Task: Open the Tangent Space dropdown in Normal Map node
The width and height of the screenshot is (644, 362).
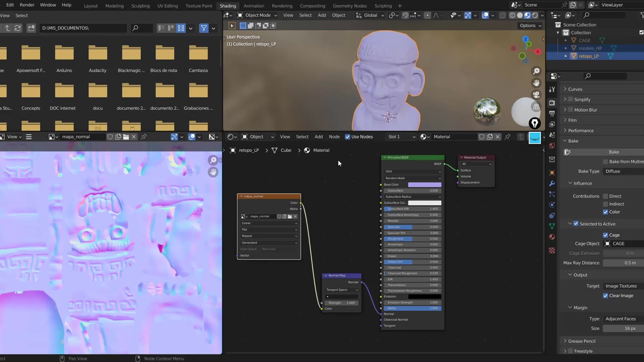Action: [x=342, y=290]
